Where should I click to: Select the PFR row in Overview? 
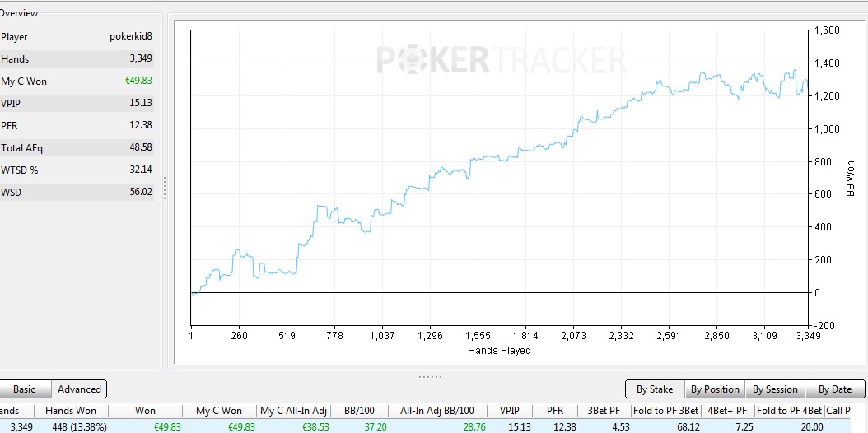click(x=77, y=125)
